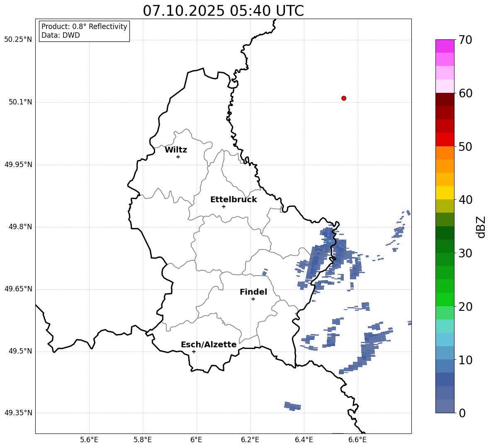Click the bright green band at 20 dBZ
This screenshot has height=448, width=491.
[x=445, y=300]
